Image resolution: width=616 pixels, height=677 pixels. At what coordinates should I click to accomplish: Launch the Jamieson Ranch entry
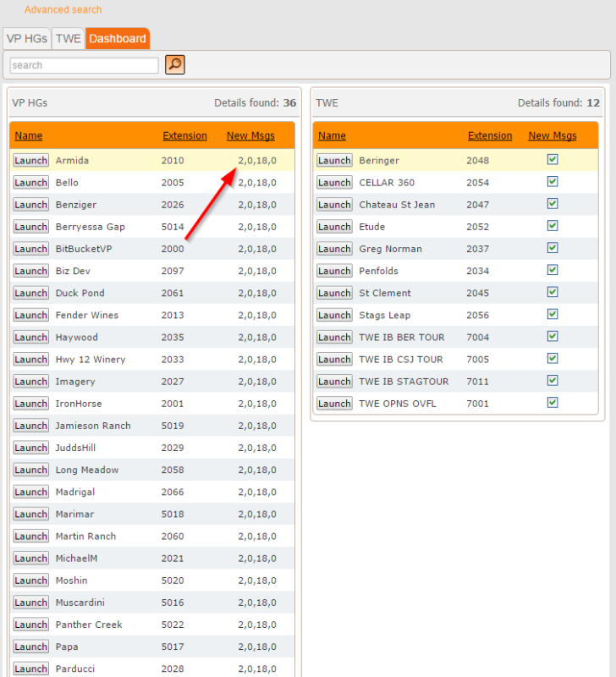pos(30,426)
